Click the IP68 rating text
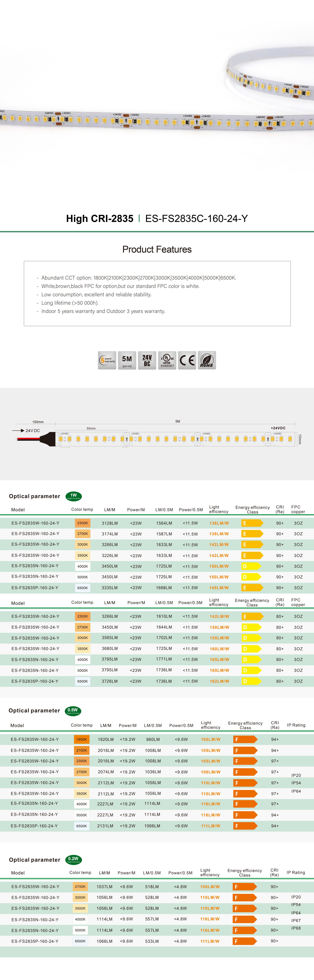The image size is (314, 980). 296,928
